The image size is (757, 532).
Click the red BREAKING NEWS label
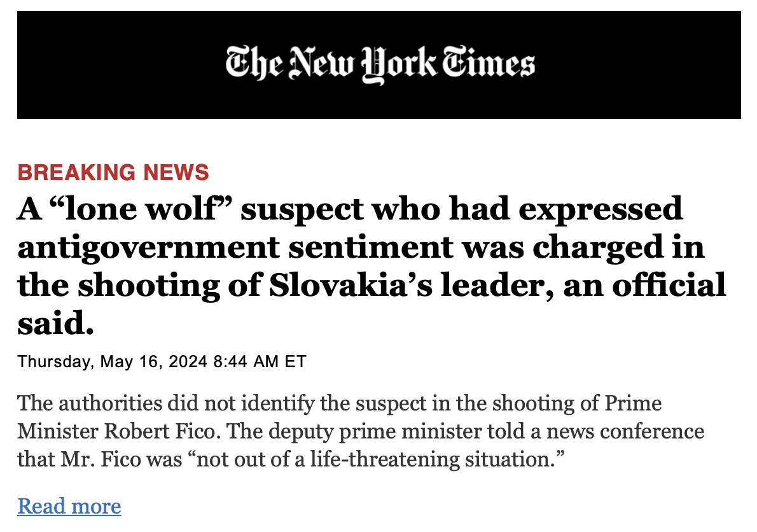113,172
